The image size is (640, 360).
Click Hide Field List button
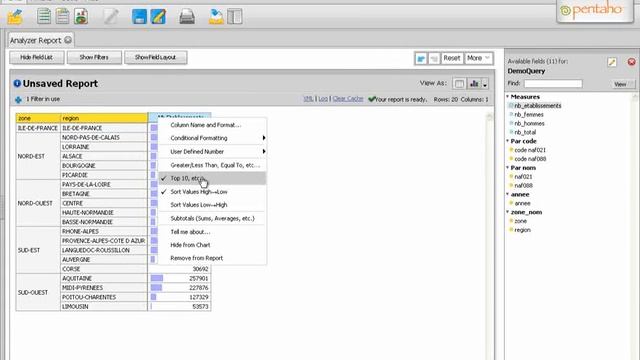[37, 58]
